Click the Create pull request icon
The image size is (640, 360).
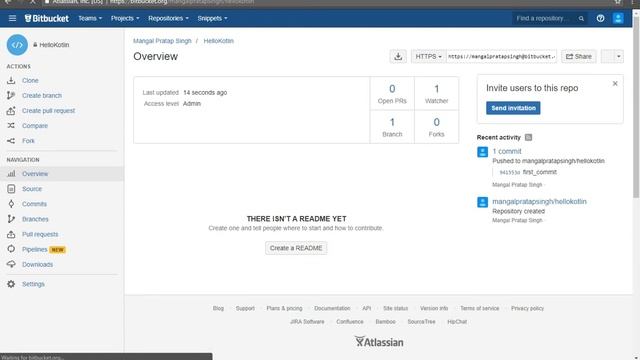[11, 111]
